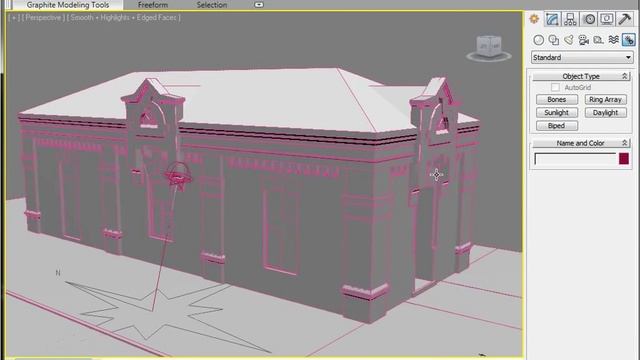
Task: Create a Sunlight system
Action: coord(557,113)
